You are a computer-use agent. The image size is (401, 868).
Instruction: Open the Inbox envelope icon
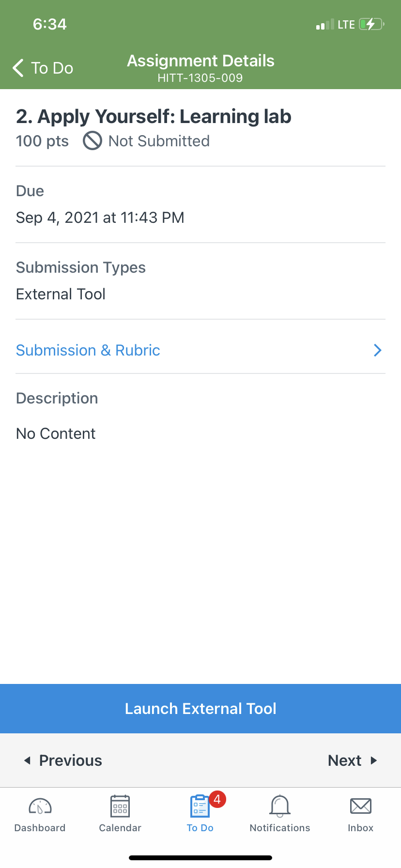(x=361, y=806)
